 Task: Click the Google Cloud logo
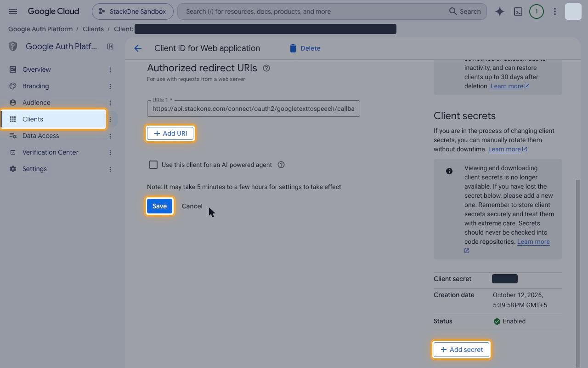(53, 11)
